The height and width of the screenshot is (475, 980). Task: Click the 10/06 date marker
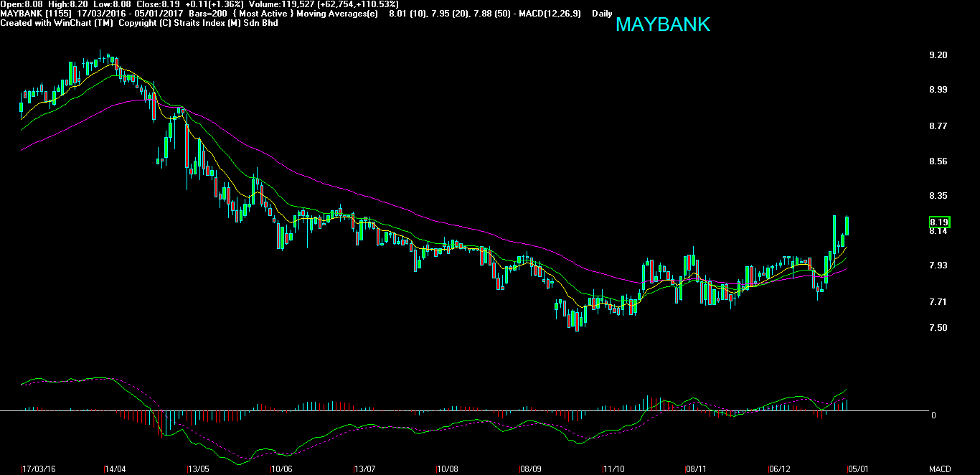click(282, 469)
